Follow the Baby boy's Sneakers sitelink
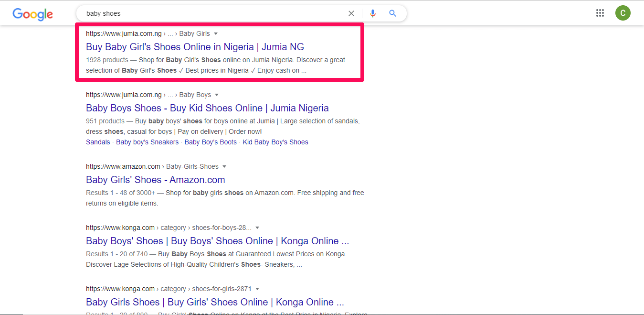 point(147,142)
